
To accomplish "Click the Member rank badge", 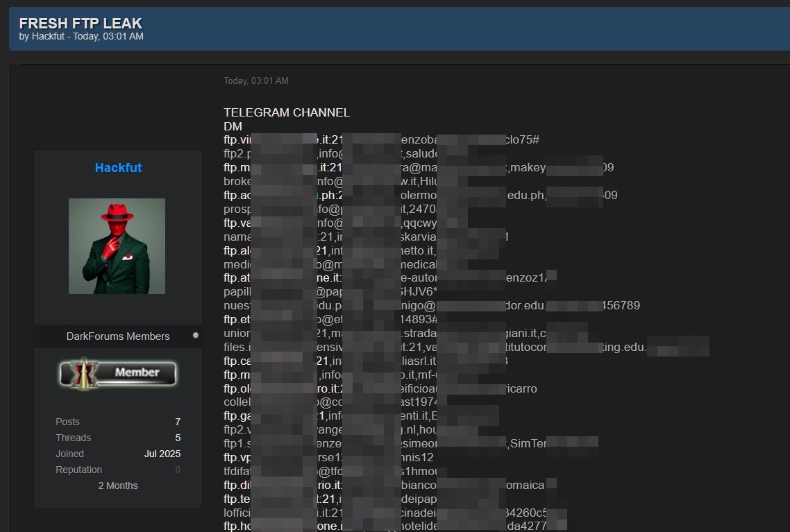I will (117, 373).
